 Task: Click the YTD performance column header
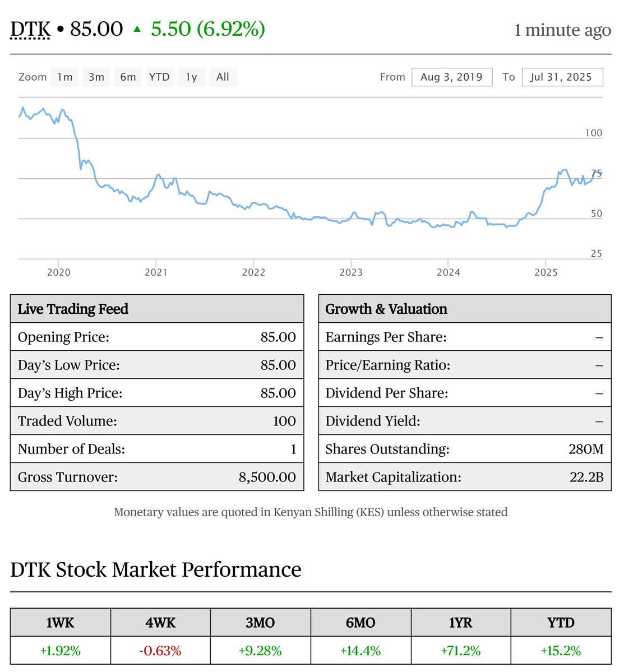(x=561, y=622)
